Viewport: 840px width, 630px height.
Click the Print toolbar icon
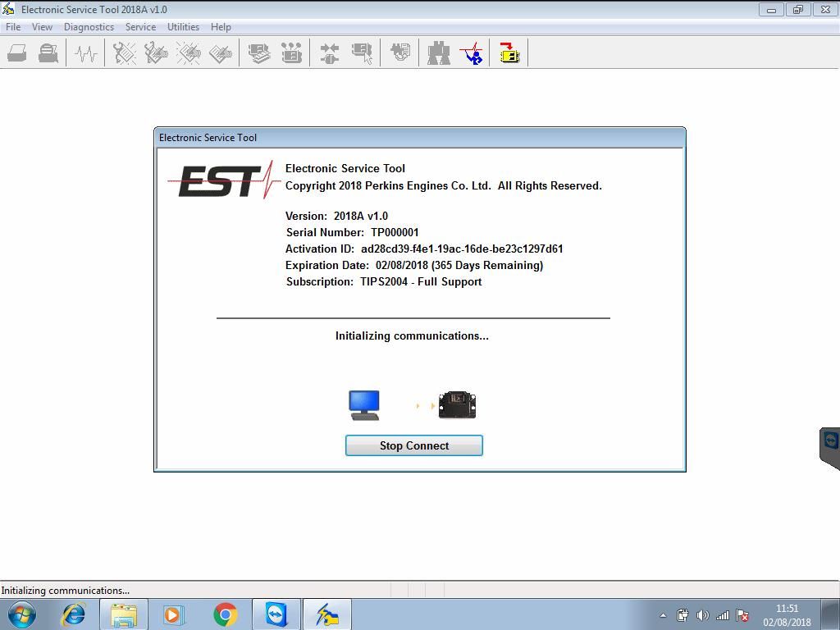(x=17, y=53)
